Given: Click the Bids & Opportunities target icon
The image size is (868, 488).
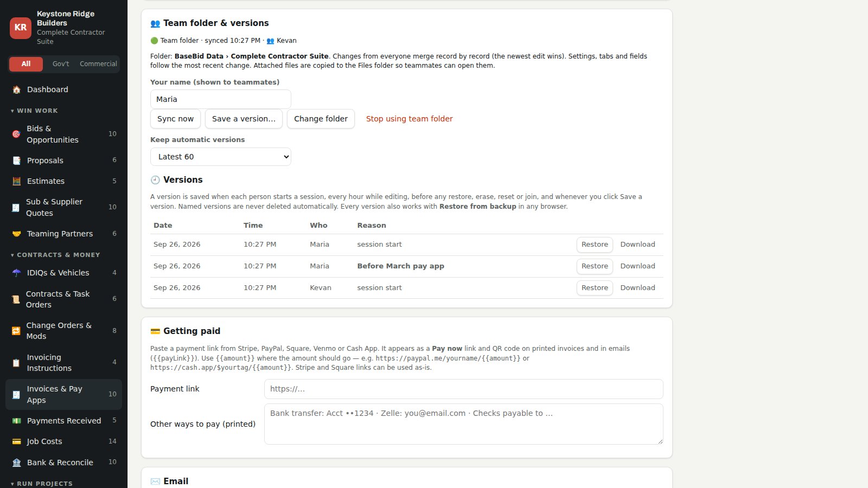Looking at the screenshot, I should pos(16,134).
